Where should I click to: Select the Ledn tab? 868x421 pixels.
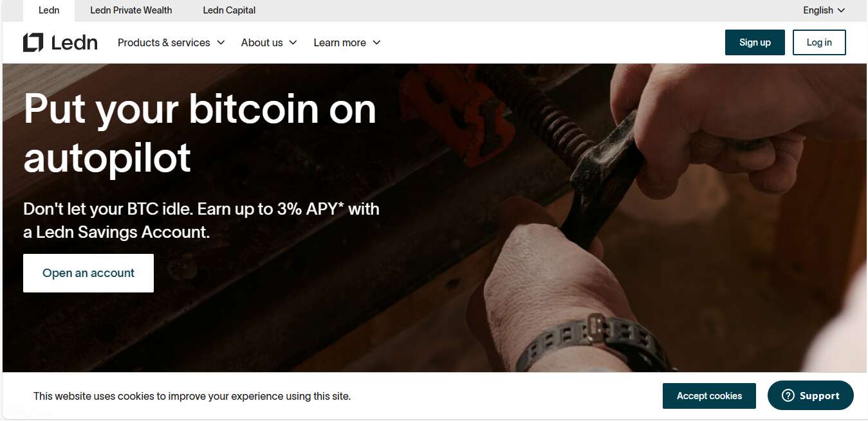click(49, 10)
